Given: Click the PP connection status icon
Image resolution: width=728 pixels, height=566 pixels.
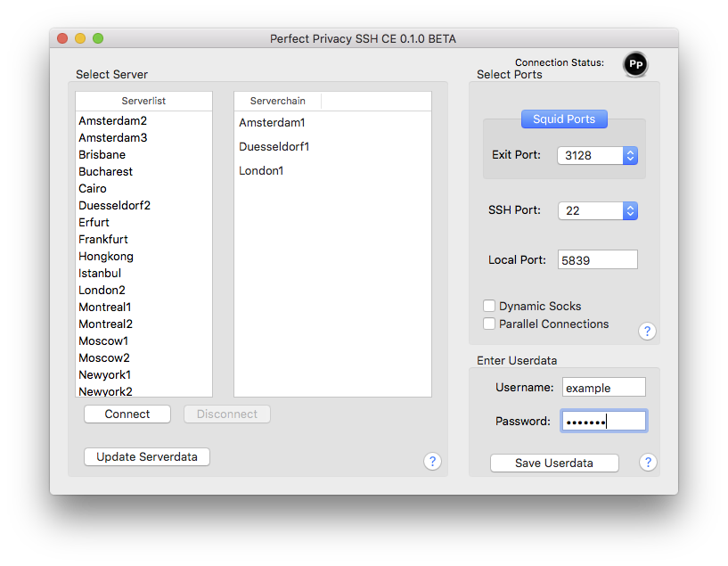Looking at the screenshot, I should tap(635, 64).
